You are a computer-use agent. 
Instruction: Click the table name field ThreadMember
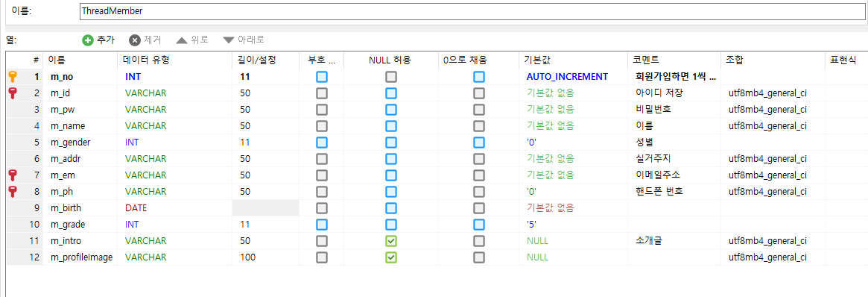473,10
